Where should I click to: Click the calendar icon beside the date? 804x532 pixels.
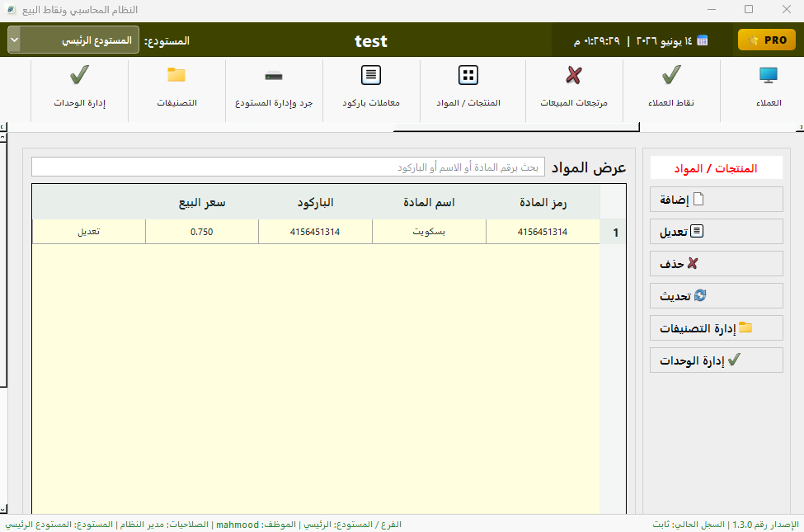click(703, 40)
